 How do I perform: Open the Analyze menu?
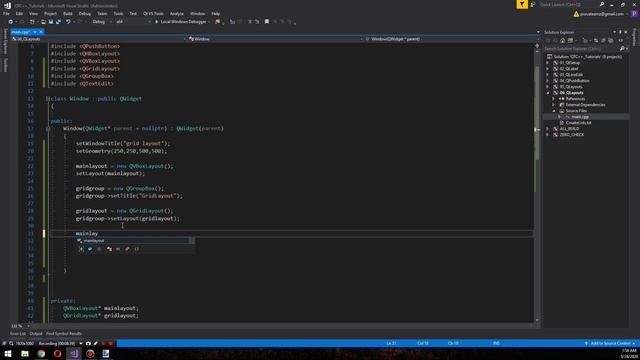tap(177, 13)
